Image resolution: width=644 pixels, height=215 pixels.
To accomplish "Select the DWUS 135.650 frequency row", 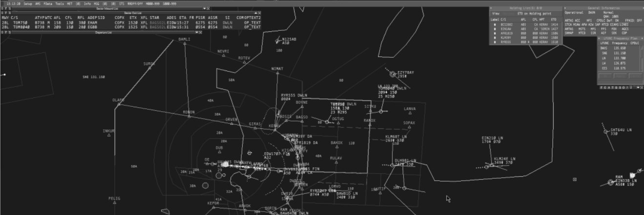I will pyautogui.click(x=619, y=48).
